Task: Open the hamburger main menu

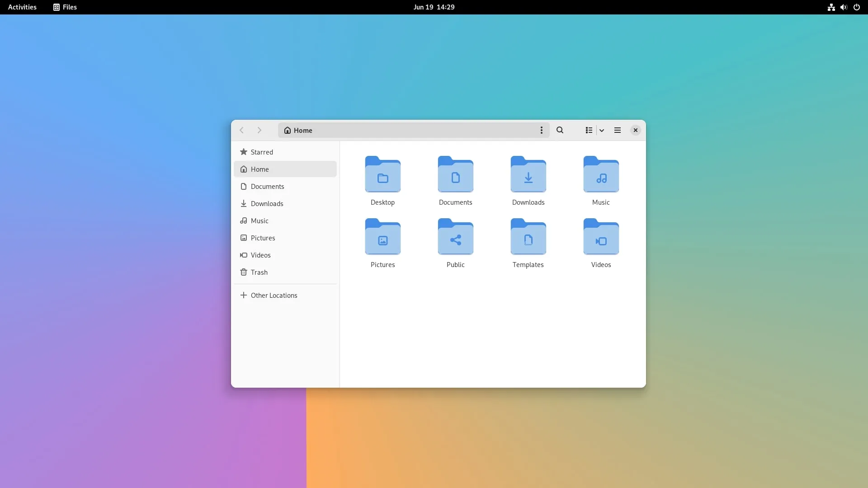Action: point(618,130)
